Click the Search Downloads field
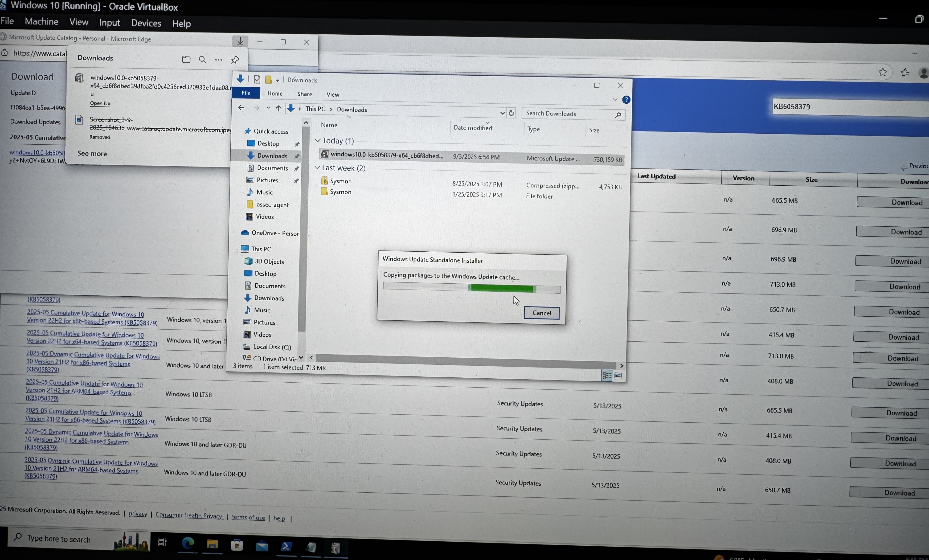The width and height of the screenshot is (929, 560). (573, 114)
